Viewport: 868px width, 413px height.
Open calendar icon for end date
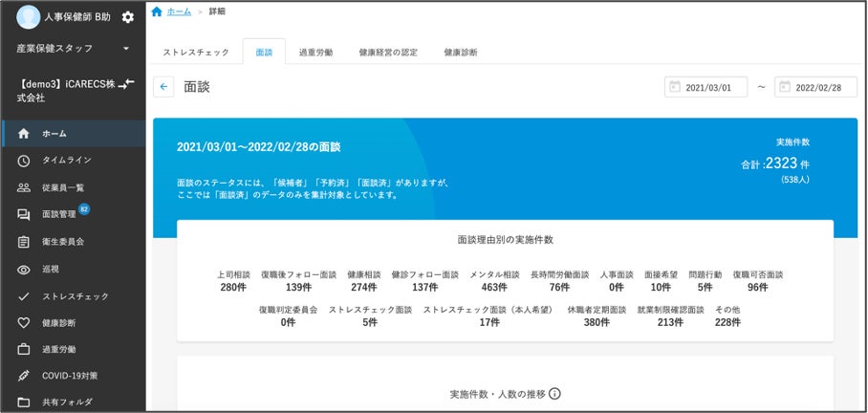click(x=785, y=87)
